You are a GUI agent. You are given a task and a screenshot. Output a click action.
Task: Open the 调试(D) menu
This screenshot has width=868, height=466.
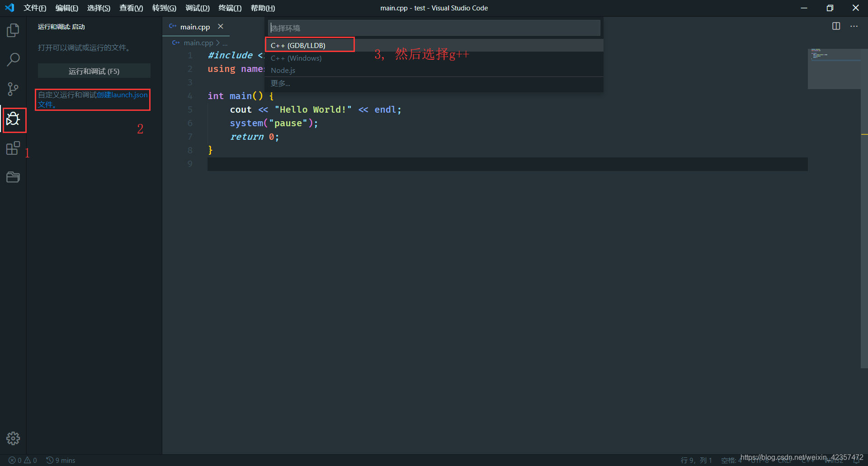[x=198, y=8]
